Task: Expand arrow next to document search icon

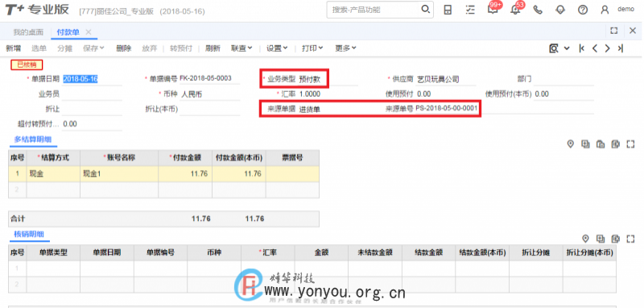Action: pyautogui.click(x=567, y=48)
